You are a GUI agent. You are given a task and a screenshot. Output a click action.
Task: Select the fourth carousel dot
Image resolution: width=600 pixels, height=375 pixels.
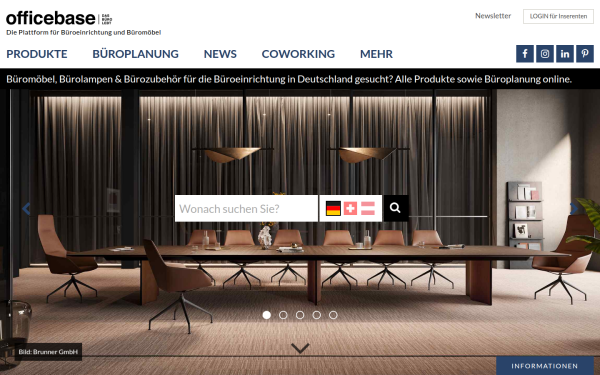(316, 315)
